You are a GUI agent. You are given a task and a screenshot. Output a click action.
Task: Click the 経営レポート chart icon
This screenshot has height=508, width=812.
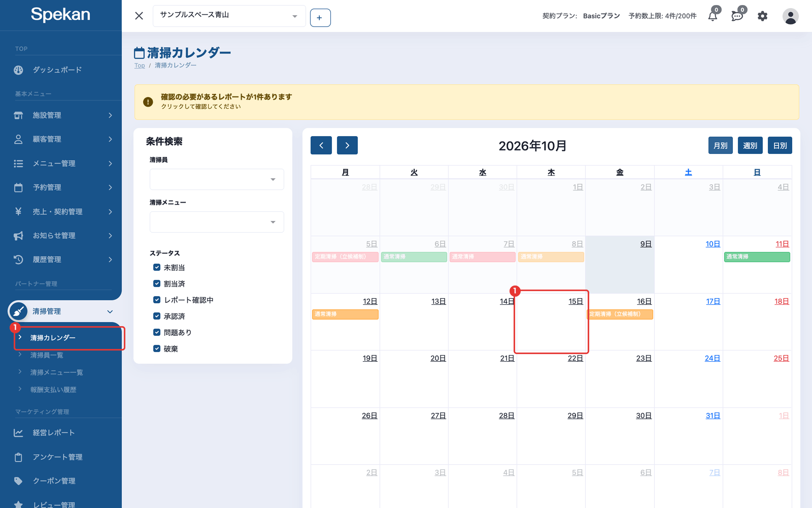[18, 433]
